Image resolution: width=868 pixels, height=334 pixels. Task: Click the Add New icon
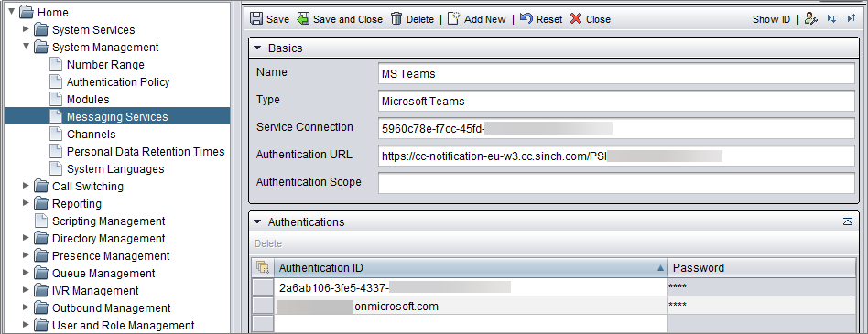(454, 19)
